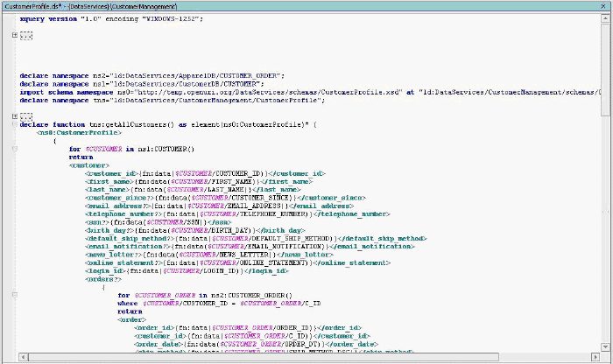Screen dimensions: 613x364
Task: Click the xquery version declaration line
Action: (111, 18)
